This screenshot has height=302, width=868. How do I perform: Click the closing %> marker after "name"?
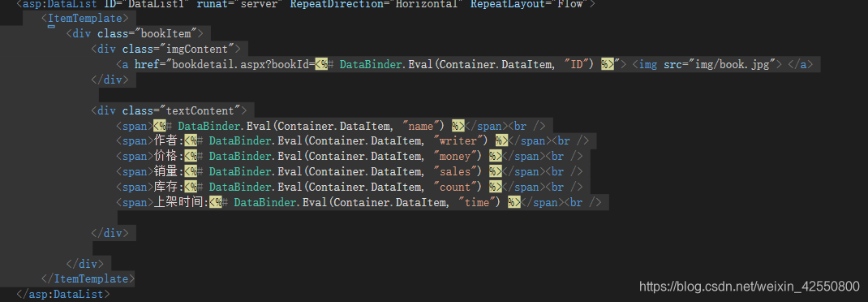[458, 126]
